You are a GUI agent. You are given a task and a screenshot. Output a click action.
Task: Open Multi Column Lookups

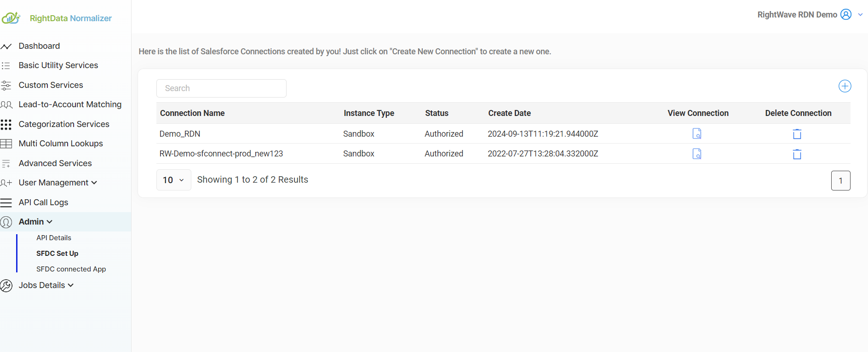tap(61, 144)
